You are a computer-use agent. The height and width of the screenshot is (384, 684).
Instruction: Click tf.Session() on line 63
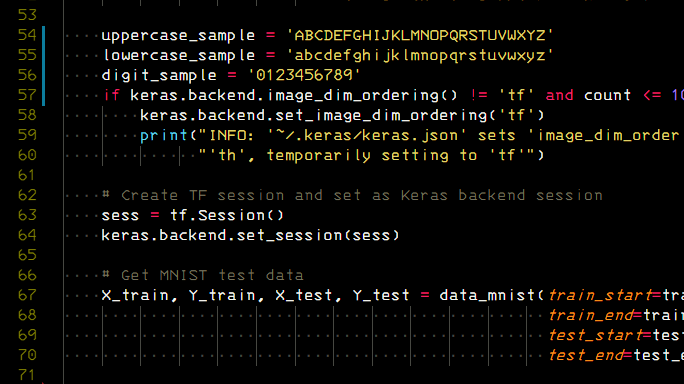tap(227, 215)
